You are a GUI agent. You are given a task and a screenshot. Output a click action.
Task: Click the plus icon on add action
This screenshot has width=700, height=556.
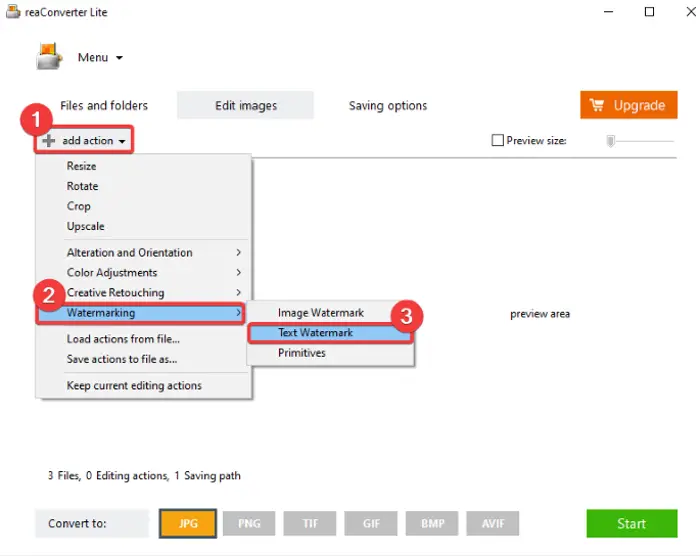point(49,140)
